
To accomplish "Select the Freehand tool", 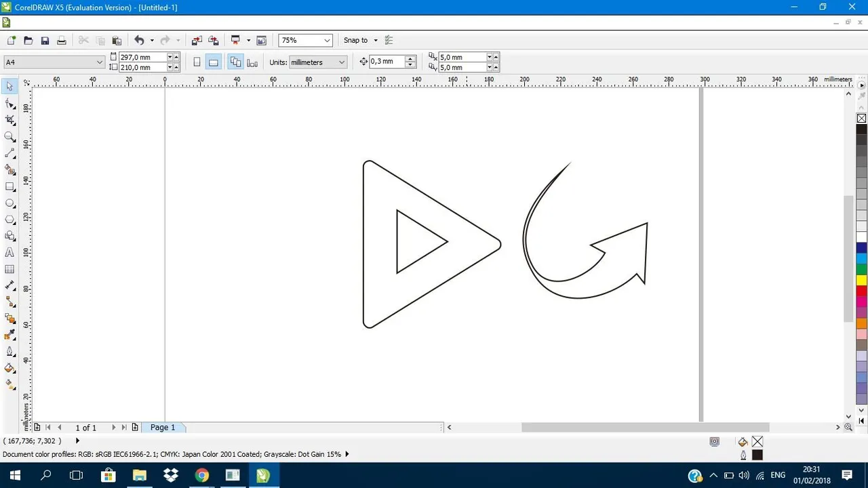I will coord(9,153).
